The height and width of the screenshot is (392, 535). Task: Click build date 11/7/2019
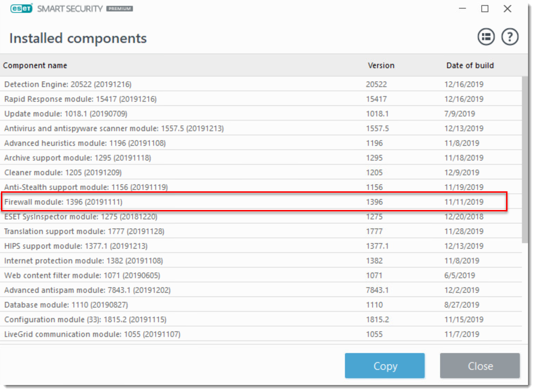(x=462, y=334)
